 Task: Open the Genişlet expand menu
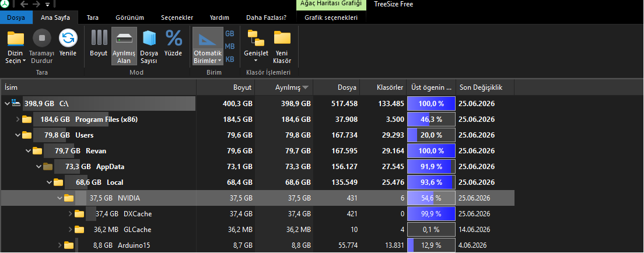[x=256, y=46]
